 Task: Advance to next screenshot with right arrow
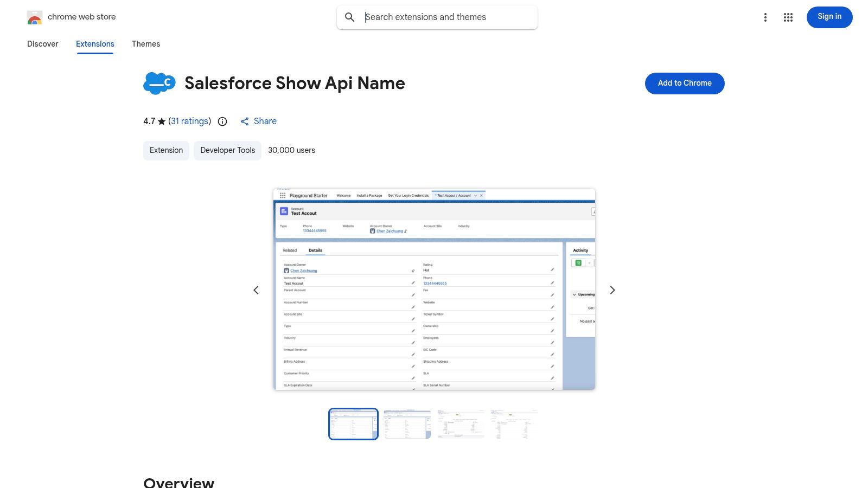(x=612, y=290)
